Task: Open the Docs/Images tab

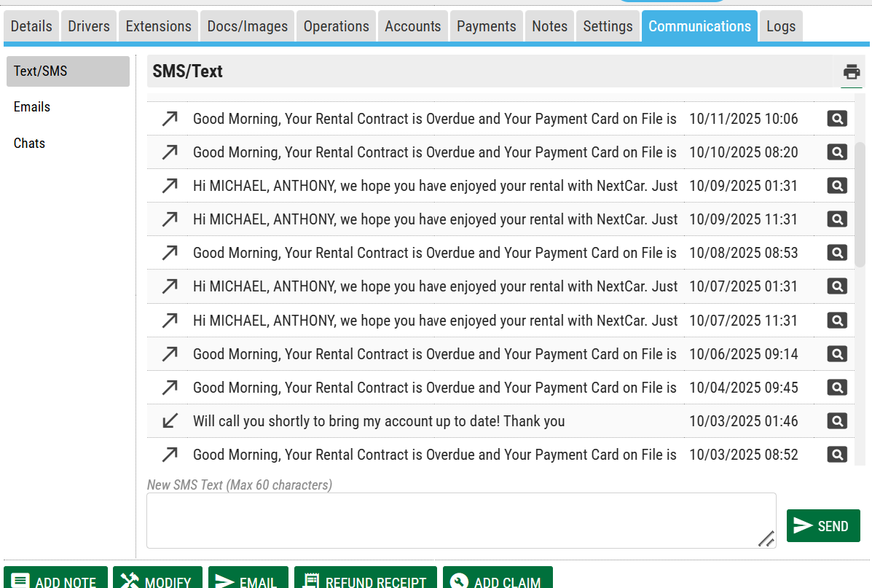Action: (247, 26)
